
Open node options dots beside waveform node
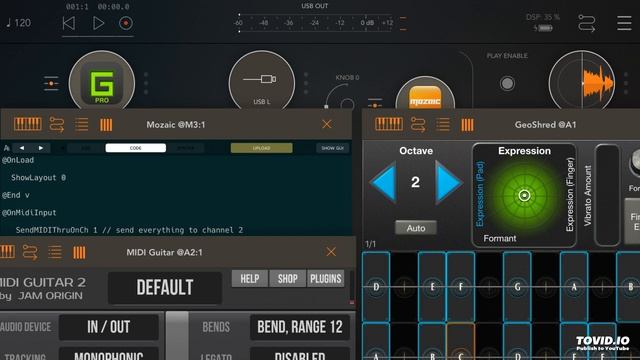(626, 83)
